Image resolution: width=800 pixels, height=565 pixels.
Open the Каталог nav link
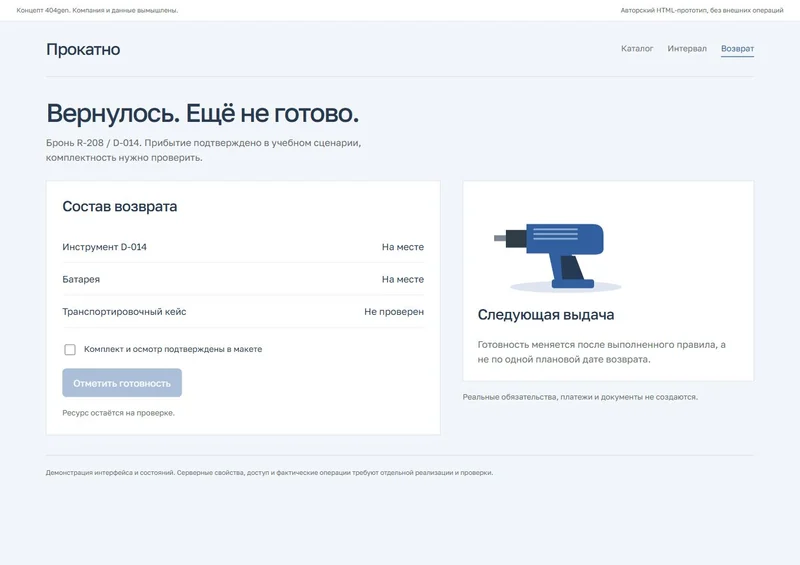point(637,48)
